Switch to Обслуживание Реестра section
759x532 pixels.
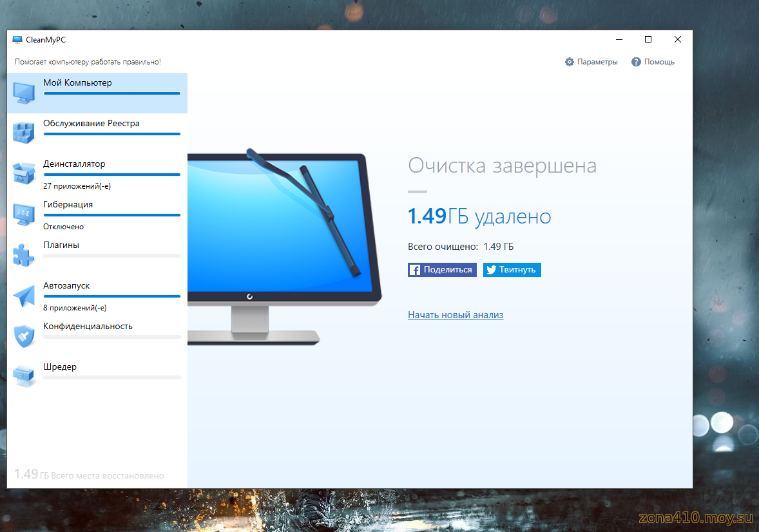point(91,124)
